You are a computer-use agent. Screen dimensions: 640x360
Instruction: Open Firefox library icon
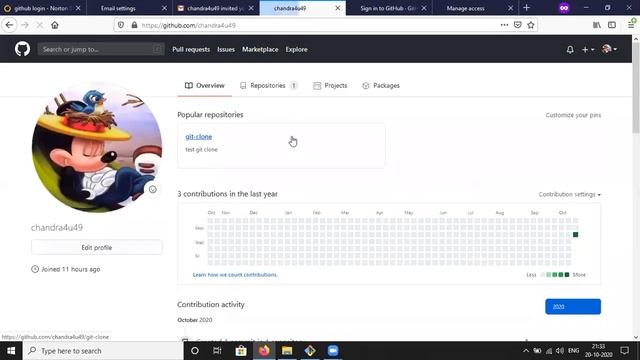[597, 25]
